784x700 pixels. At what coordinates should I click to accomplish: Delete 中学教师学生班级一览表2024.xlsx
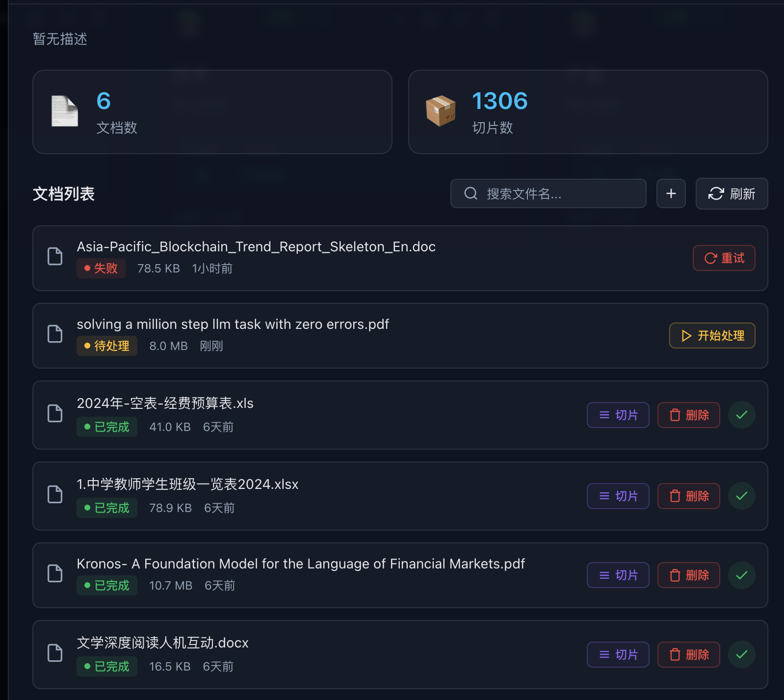688,496
